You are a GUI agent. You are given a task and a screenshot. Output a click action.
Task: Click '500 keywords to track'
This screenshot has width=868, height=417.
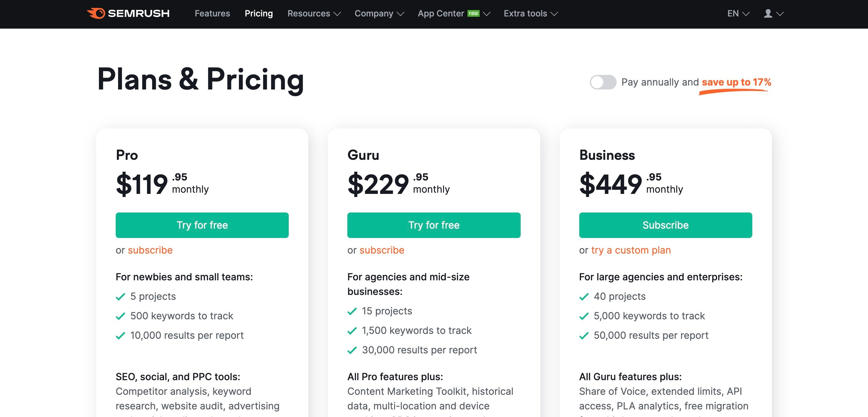[x=182, y=316]
